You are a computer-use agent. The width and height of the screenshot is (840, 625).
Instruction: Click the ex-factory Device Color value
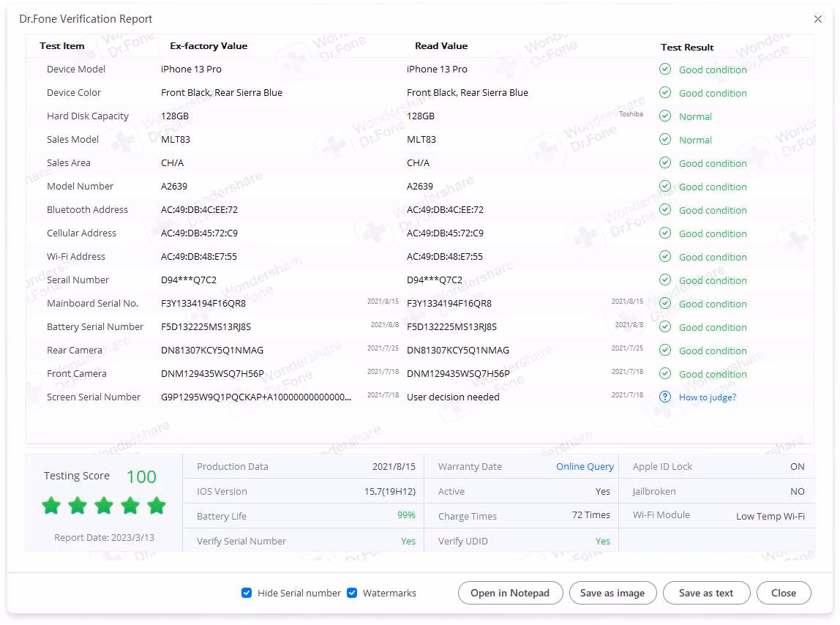pos(222,93)
